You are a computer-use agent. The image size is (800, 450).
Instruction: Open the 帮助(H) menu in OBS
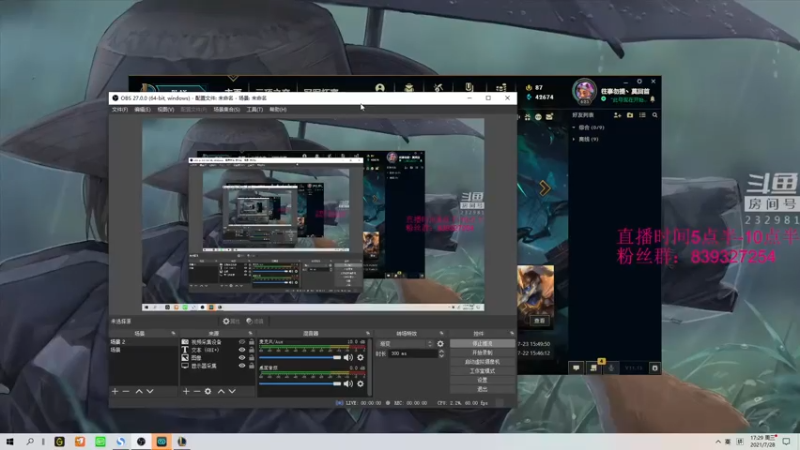(x=278, y=109)
